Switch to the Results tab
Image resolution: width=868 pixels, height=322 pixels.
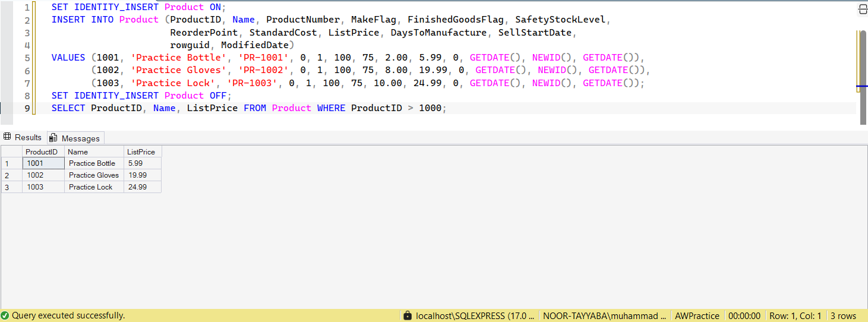[23, 137]
